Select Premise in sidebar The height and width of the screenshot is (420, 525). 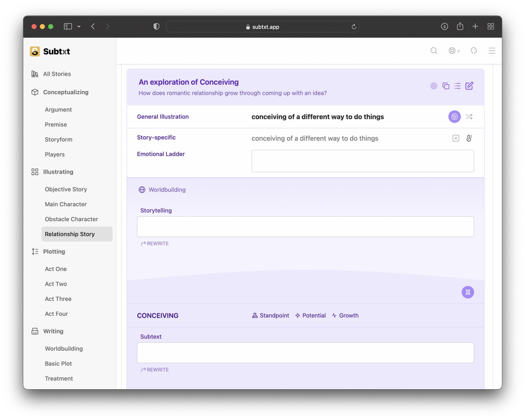[56, 125]
